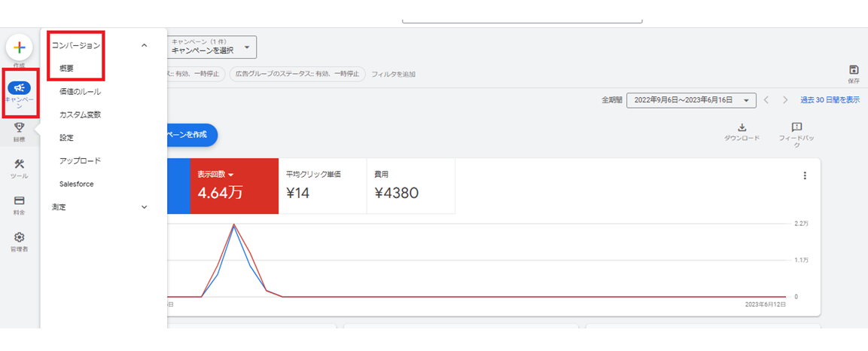Click the colorful plus Create icon
The height and width of the screenshot is (351, 868).
tap(20, 47)
